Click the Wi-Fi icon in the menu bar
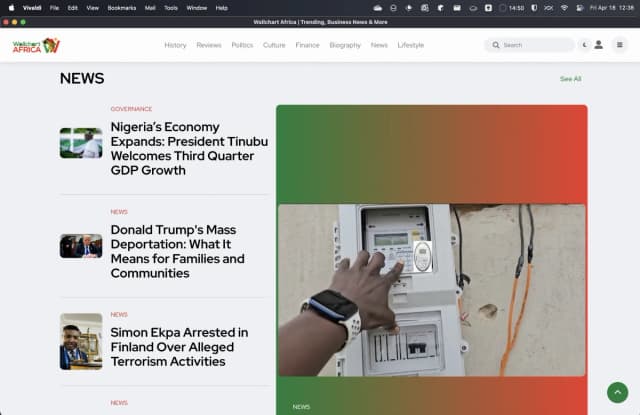The width and height of the screenshot is (640, 415). point(564,7)
